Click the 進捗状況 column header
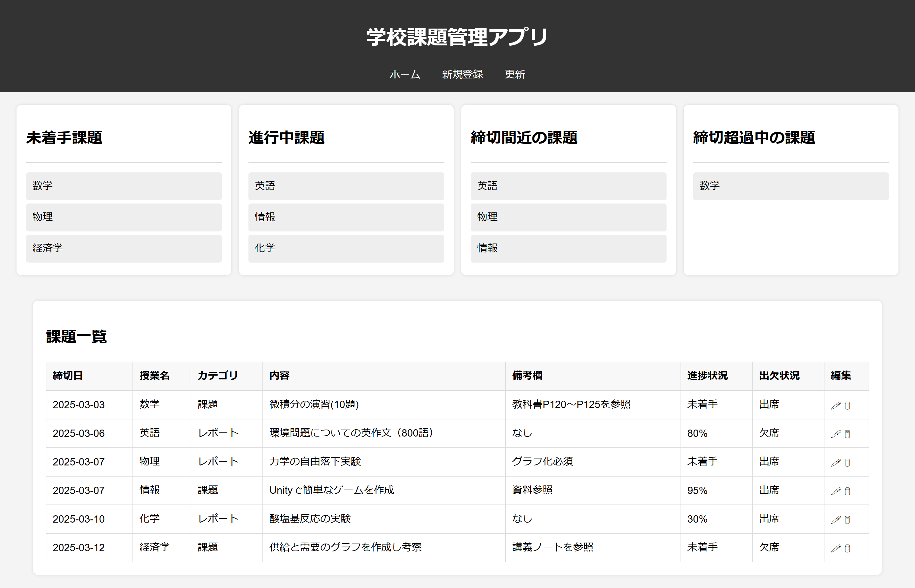Image resolution: width=915 pixels, height=588 pixels. (707, 376)
